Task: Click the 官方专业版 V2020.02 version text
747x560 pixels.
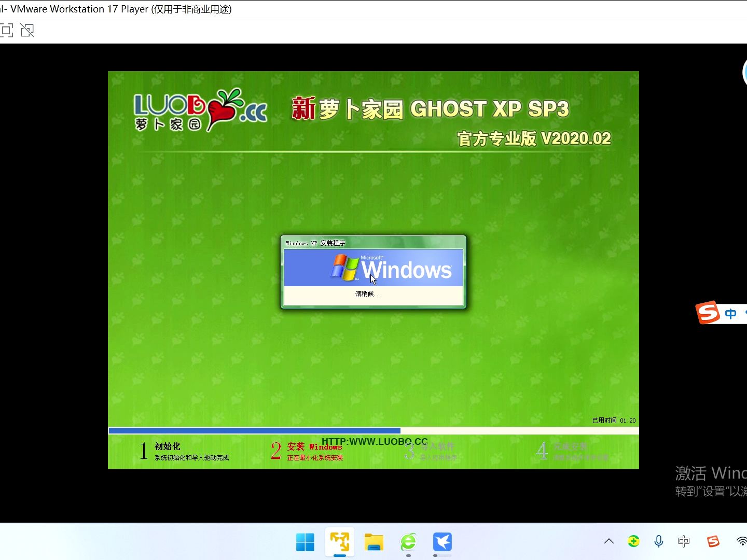Action: click(x=534, y=139)
